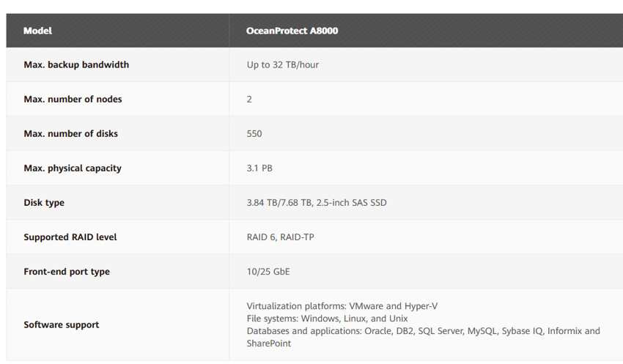Click the File systems line
623x364 pixels.
point(327,319)
